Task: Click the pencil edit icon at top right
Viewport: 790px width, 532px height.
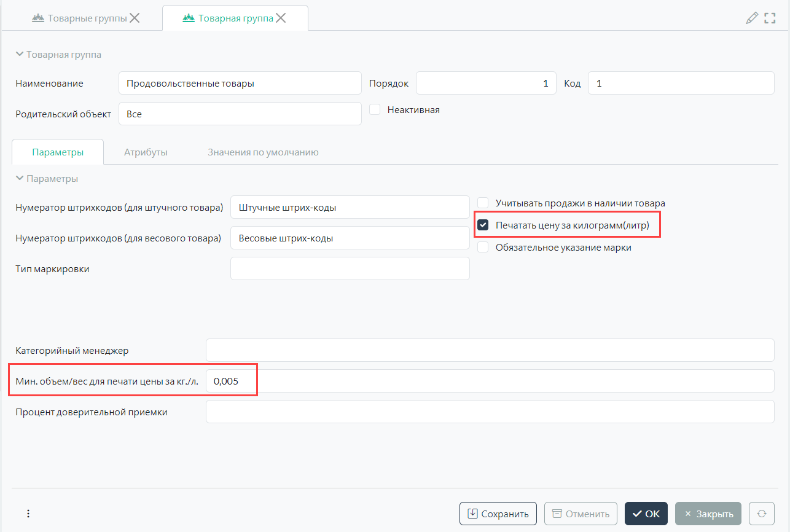Action: (751, 18)
